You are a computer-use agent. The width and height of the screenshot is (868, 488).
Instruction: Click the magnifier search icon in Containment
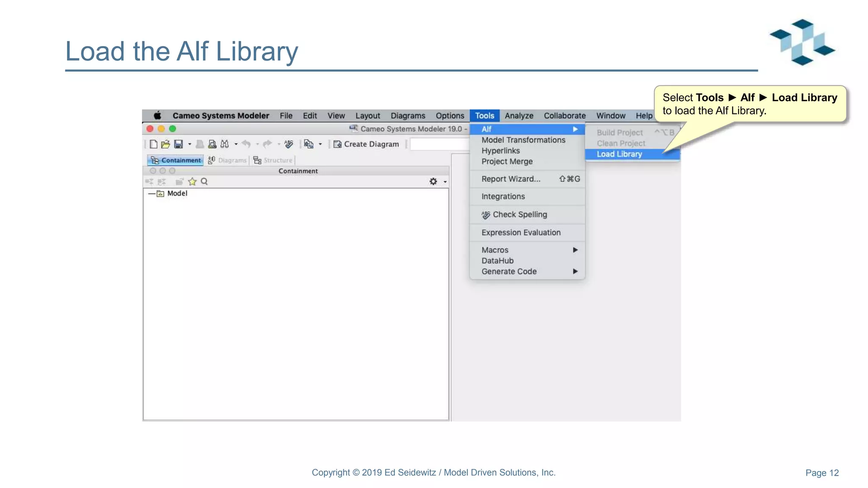(204, 182)
